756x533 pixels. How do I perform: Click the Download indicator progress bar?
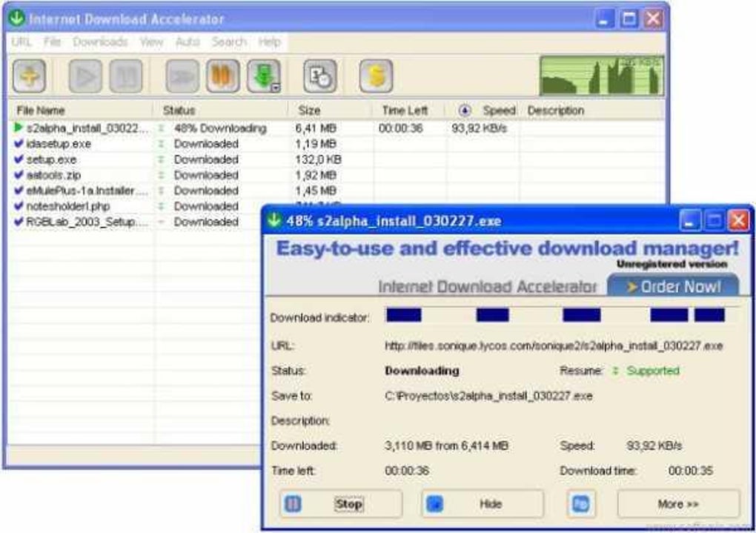pos(562,316)
